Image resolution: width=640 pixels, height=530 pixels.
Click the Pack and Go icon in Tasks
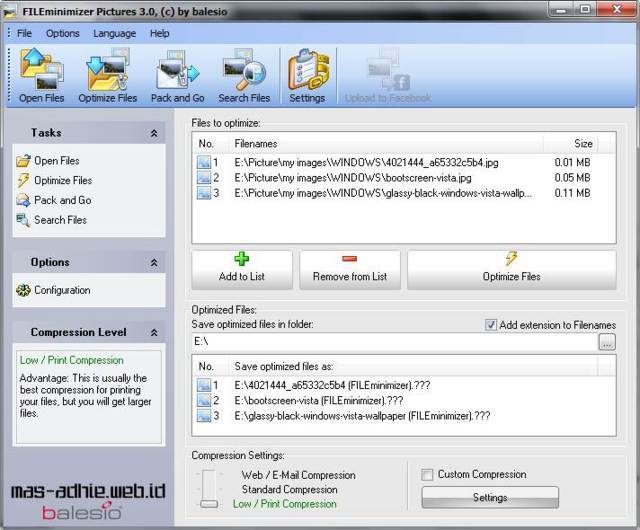point(23,200)
